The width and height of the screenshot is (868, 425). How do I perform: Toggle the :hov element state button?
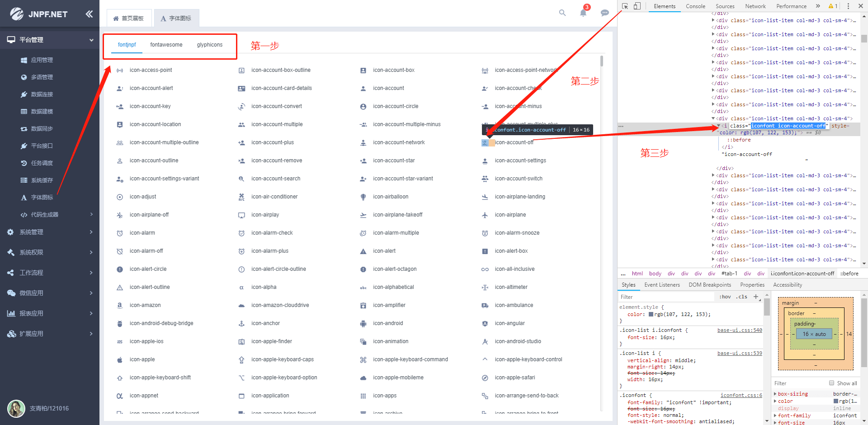pos(725,297)
